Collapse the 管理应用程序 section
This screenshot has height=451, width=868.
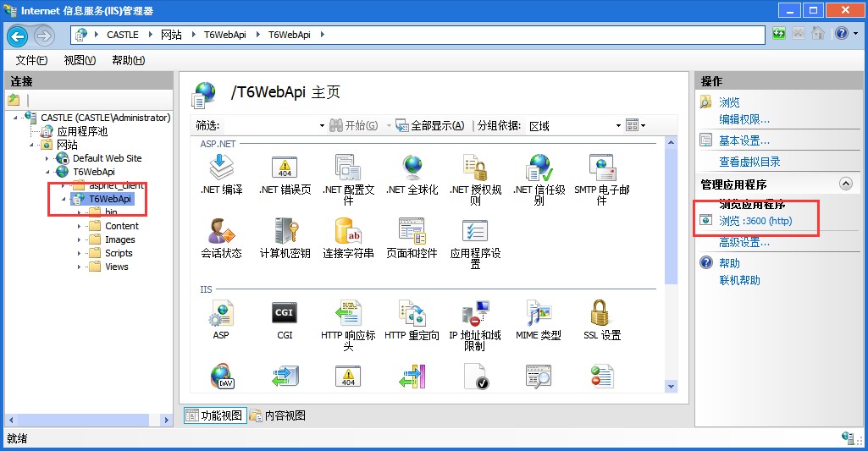point(846,184)
